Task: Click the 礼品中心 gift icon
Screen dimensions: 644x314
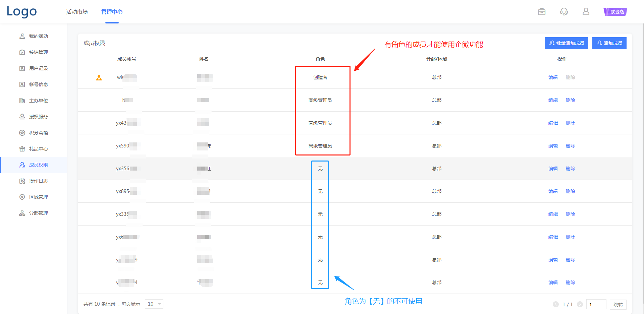Action: [22, 149]
